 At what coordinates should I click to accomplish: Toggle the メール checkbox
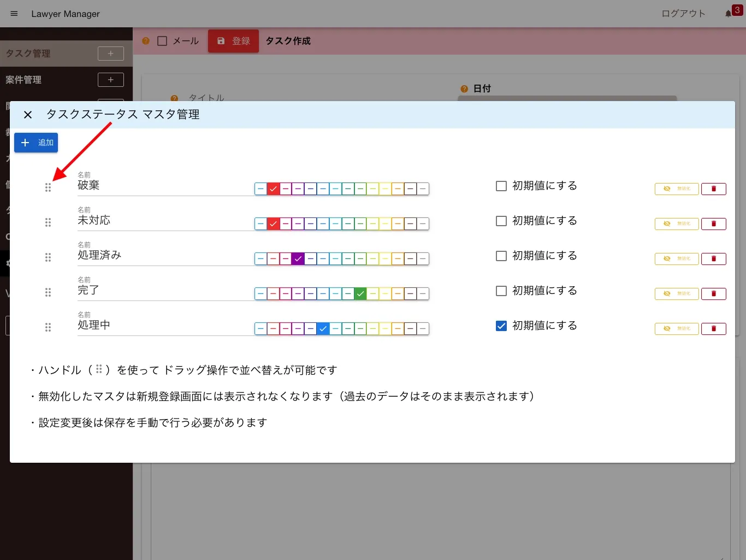click(162, 41)
